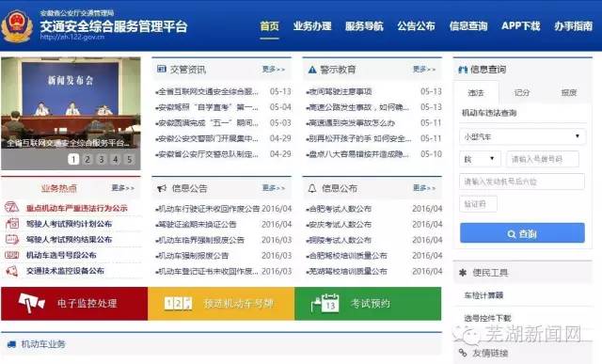Switch to the 违法 query tab
This screenshot has height=364, width=602.
point(476,92)
